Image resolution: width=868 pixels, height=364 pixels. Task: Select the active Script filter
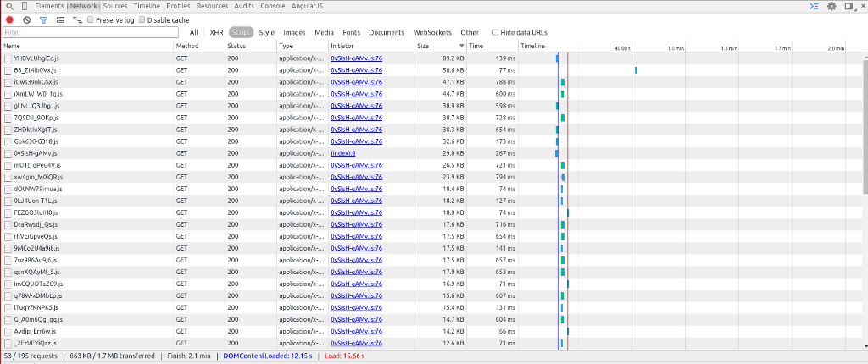(242, 33)
